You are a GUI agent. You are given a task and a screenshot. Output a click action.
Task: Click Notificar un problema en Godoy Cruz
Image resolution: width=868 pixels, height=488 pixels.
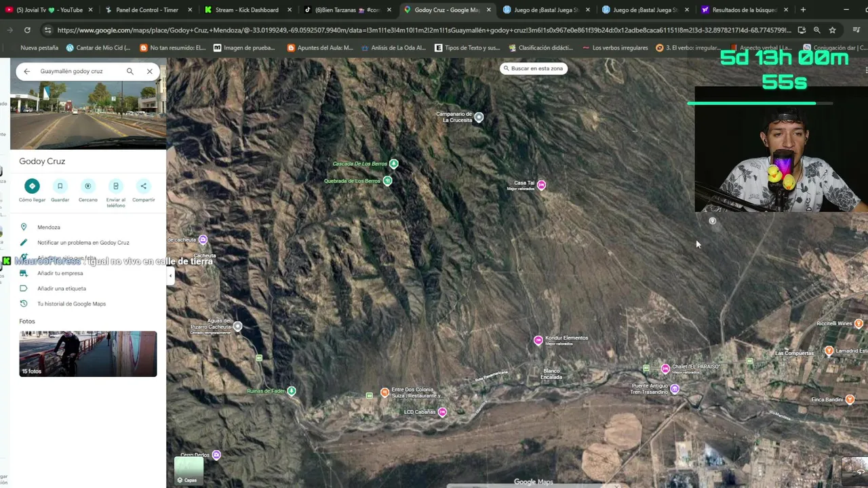point(88,243)
